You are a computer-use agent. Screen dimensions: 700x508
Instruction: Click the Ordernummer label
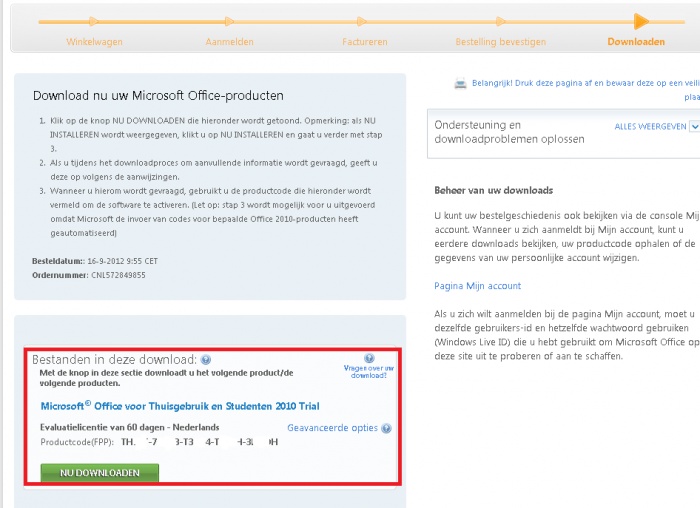click(x=60, y=275)
